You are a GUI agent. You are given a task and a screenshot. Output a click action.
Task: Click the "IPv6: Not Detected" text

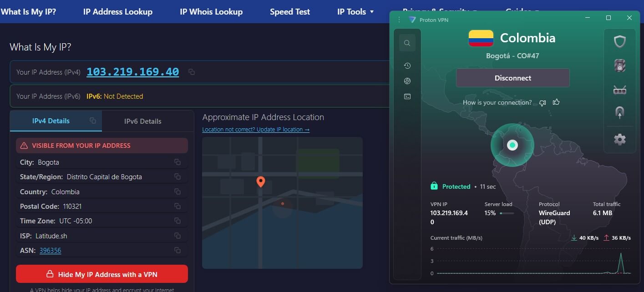(115, 96)
